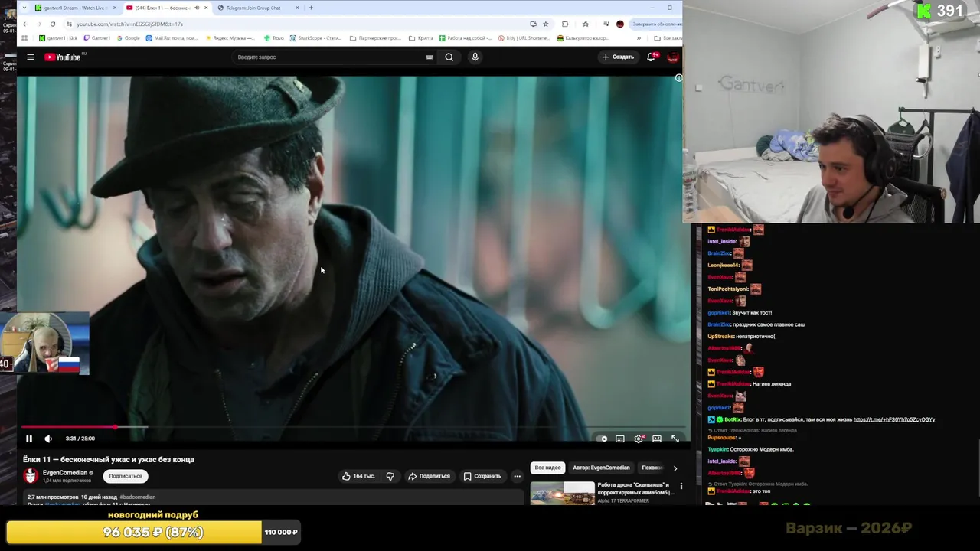
Task: Mute the video using the volume icon
Action: (x=48, y=439)
